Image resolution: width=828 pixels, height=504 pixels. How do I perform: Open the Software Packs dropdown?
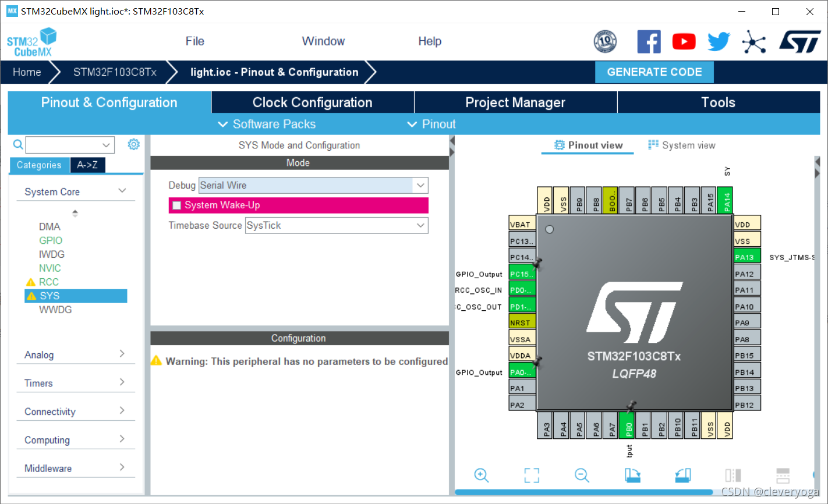[x=267, y=124]
